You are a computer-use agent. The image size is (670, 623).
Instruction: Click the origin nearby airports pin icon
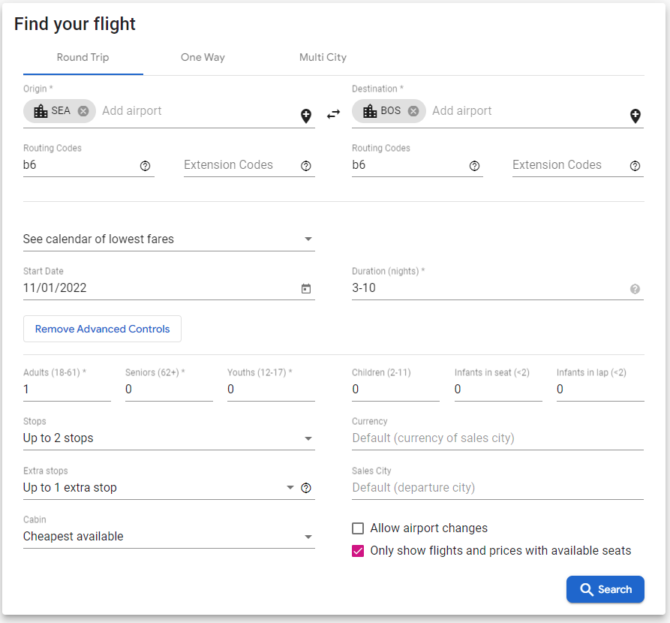pos(306,116)
